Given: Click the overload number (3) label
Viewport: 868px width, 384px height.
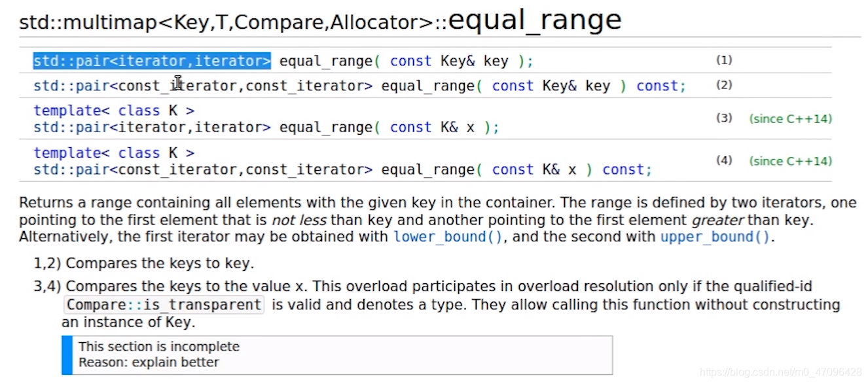Looking at the screenshot, I should 724,118.
